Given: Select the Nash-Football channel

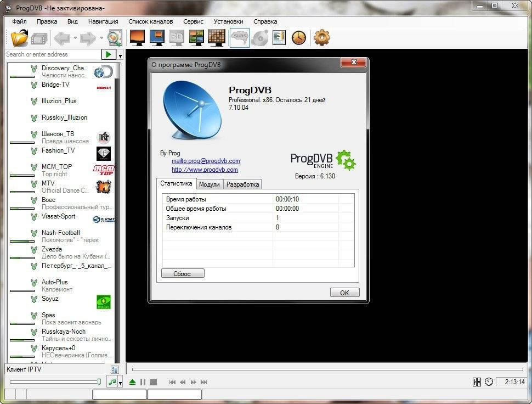Looking at the screenshot, I should pyautogui.click(x=61, y=236).
